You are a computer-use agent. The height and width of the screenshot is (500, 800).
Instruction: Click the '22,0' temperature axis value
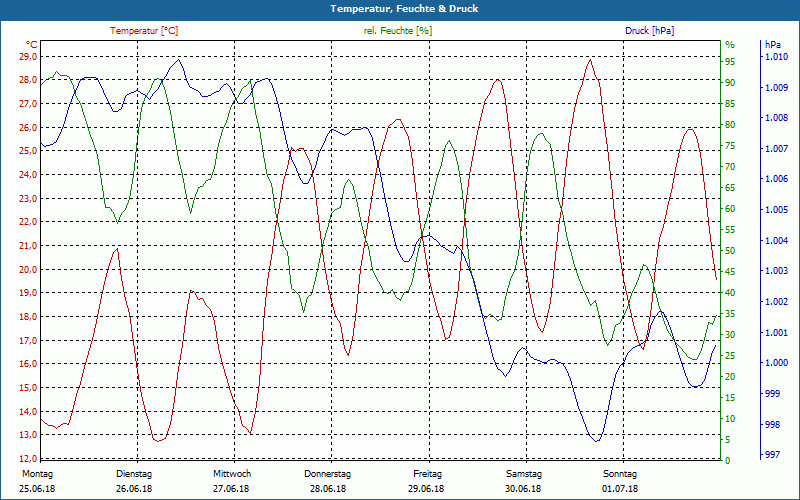28,222
